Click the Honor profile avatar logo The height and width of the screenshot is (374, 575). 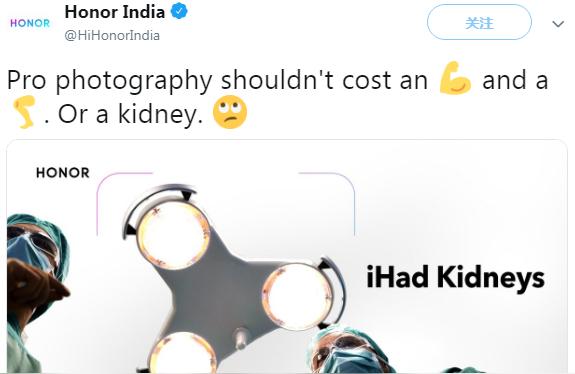coord(30,23)
